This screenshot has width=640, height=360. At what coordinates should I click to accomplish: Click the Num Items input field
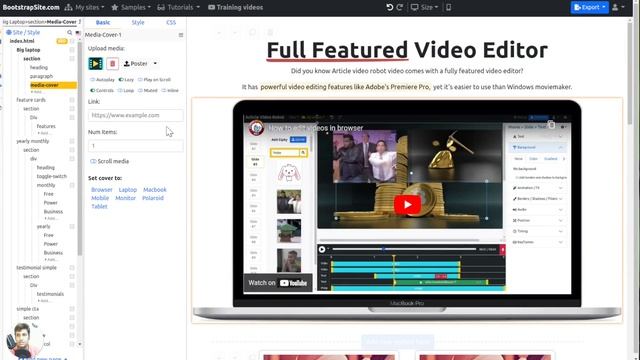point(136,146)
